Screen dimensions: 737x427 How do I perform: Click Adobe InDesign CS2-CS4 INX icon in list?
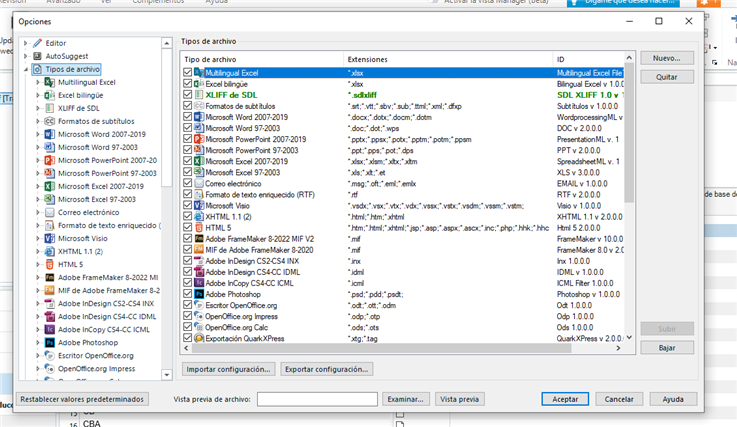tap(199, 261)
